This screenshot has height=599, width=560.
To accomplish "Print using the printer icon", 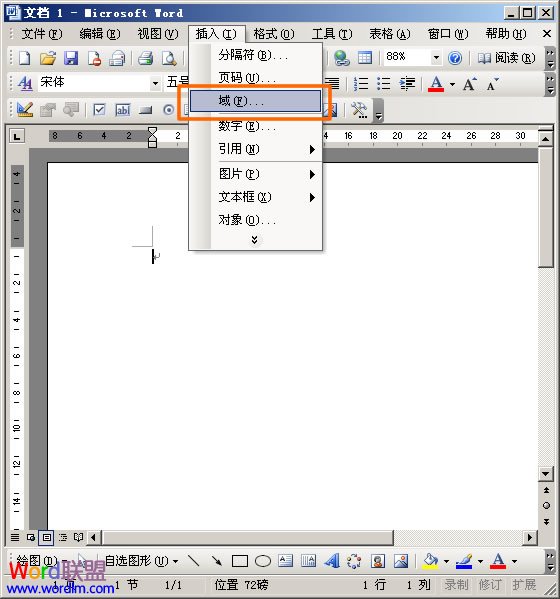I will tap(146, 58).
